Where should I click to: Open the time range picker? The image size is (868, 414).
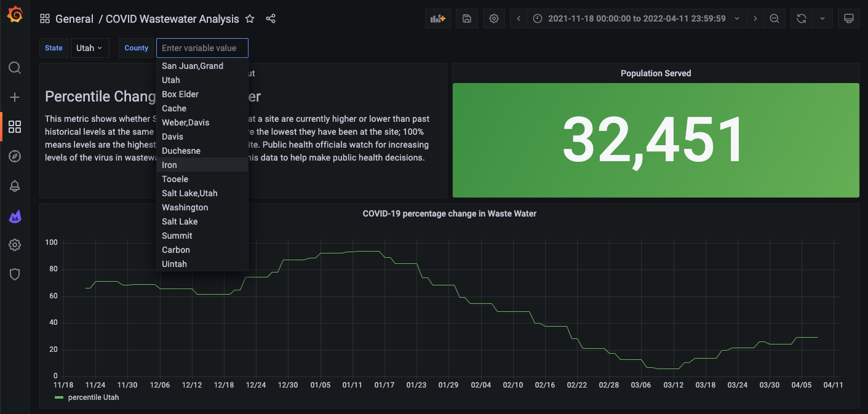tap(637, 18)
